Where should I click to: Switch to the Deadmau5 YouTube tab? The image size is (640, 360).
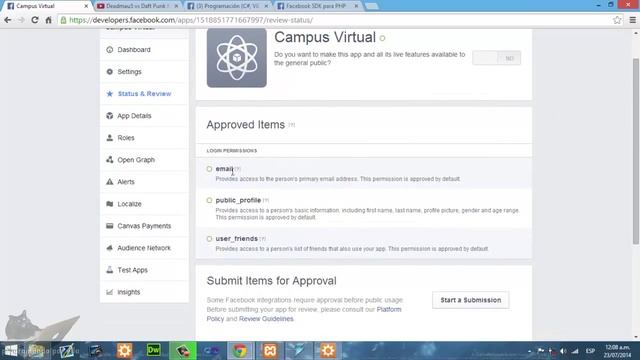click(x=138, y=6)
